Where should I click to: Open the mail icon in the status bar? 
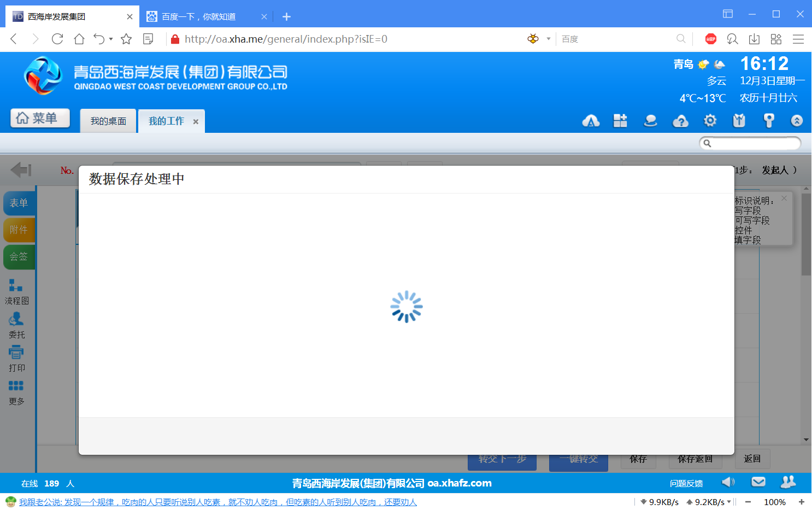click(x=758, y=482)
